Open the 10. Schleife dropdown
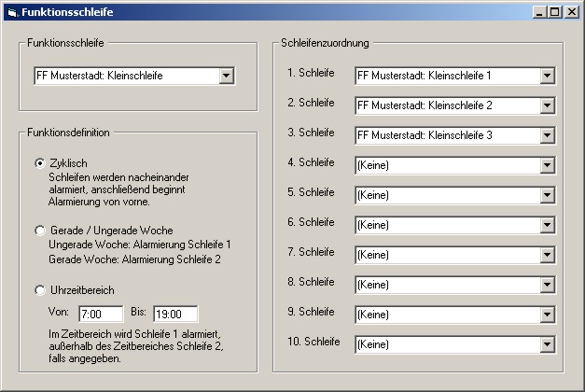Viewport: 585px width, 392px height. tap(548, 344)
